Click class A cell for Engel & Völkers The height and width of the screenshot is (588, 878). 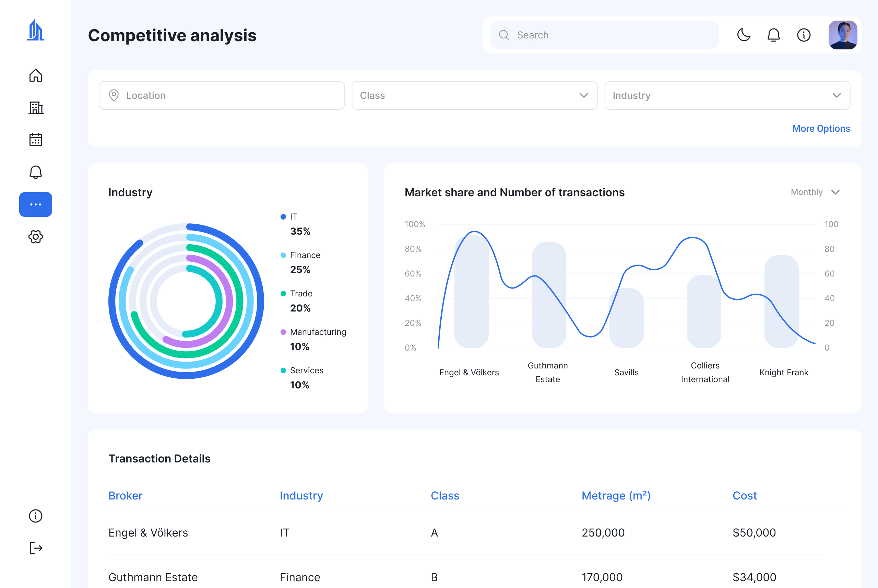coord(434,532)
